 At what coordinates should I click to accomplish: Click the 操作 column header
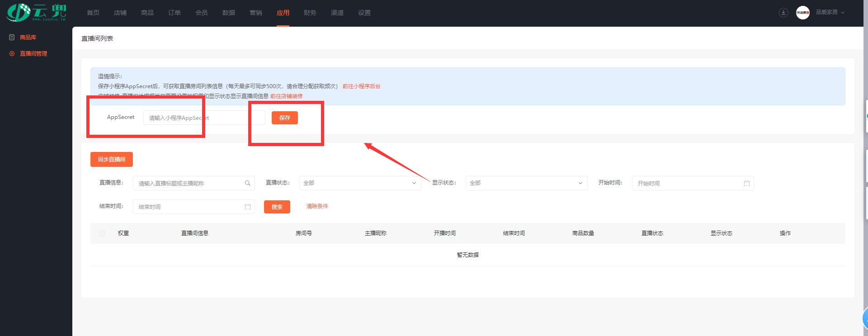[785, 233]
